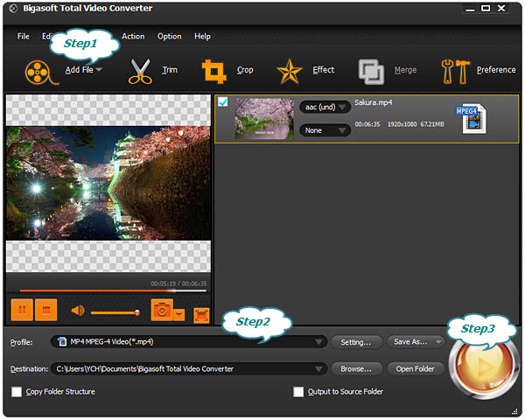Toggle full screen preview icon
Image resolution: width=525 pixels, height=420 pixels.
tap(201, 316)
